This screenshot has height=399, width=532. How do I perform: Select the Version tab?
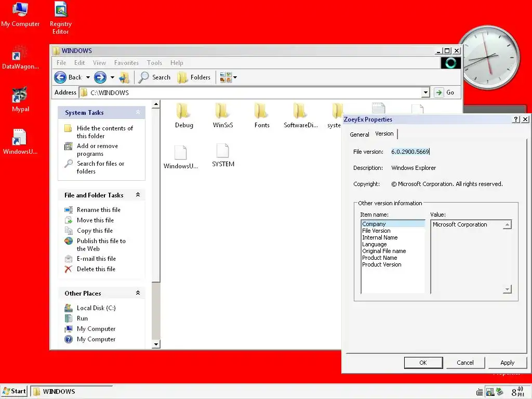tap(384, 134)
